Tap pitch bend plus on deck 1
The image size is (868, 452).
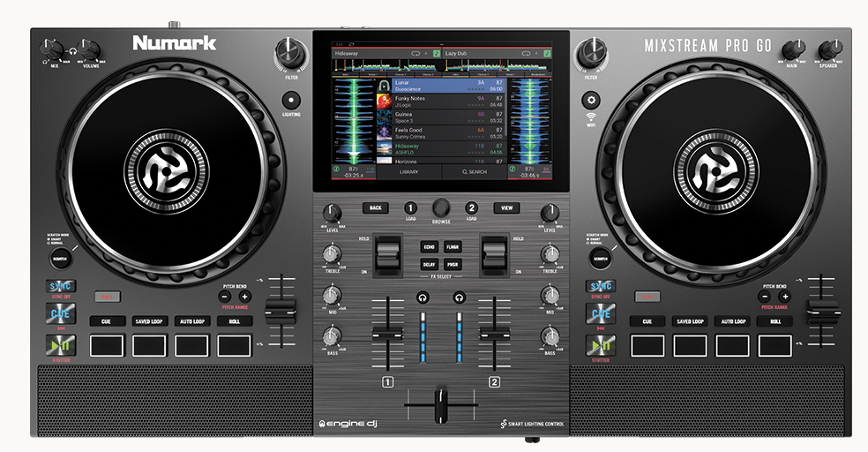point(244,297)
